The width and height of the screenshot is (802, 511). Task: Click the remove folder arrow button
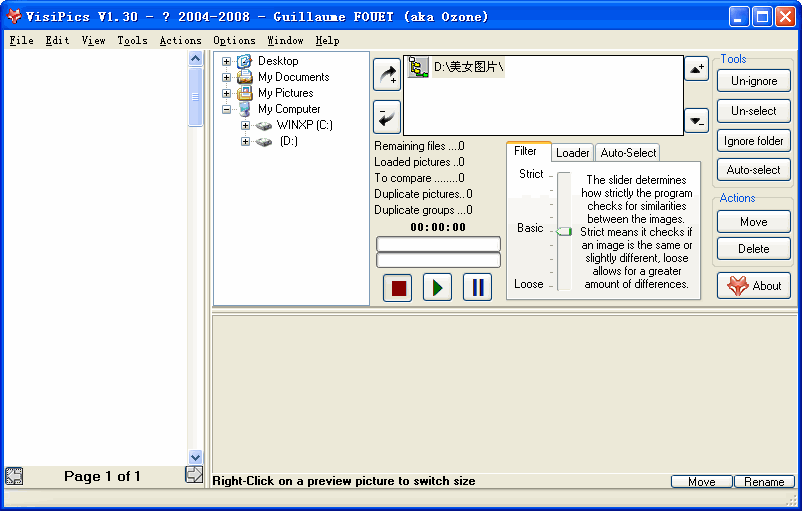tap(387, 116)
